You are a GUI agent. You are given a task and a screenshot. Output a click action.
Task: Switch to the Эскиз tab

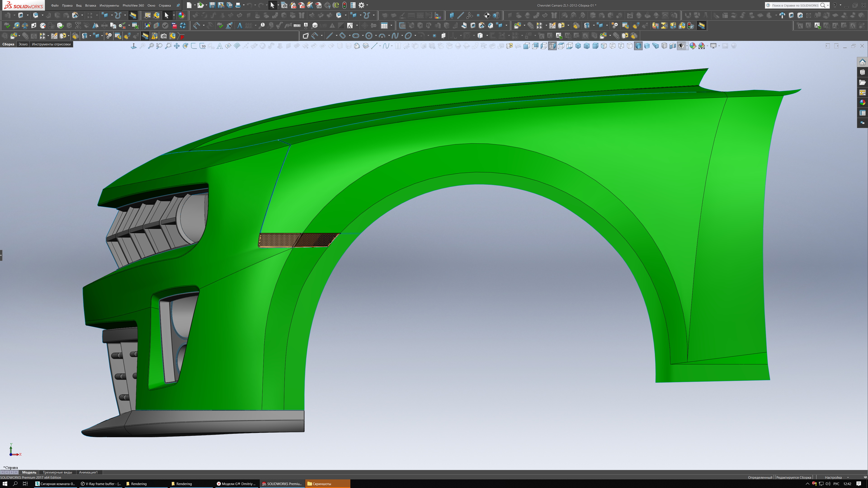(x=23, y=44)
